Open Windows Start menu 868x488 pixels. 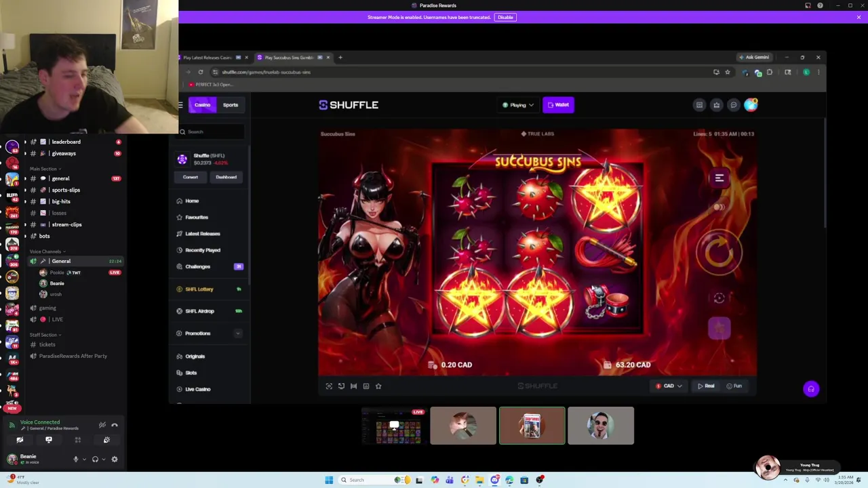(x=329, y=480)
